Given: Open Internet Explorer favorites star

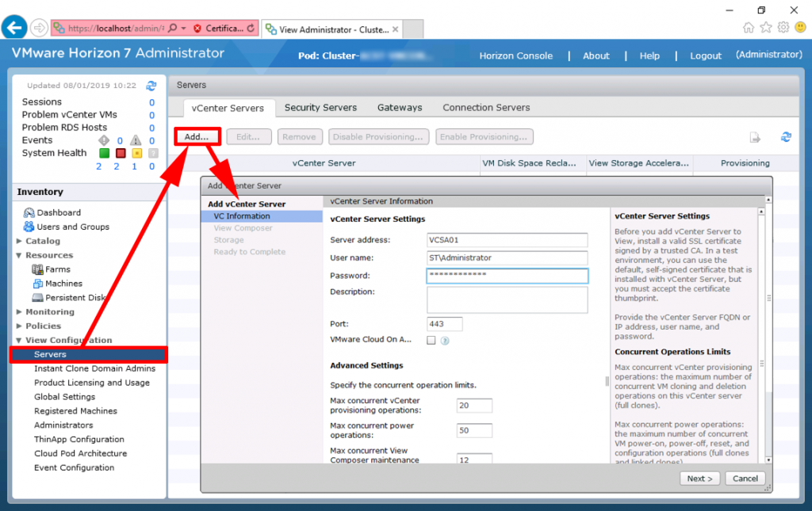Looking at the screenshot, I should pyautogui.click(x=766, y=27).
